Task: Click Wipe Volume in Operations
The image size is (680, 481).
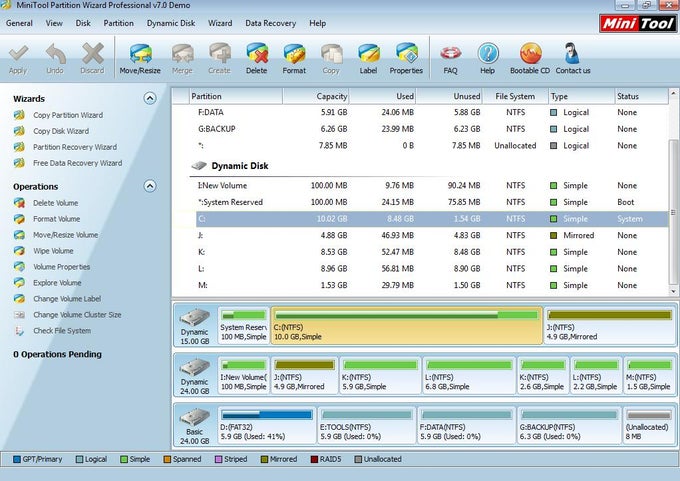Action: [53, 251]
